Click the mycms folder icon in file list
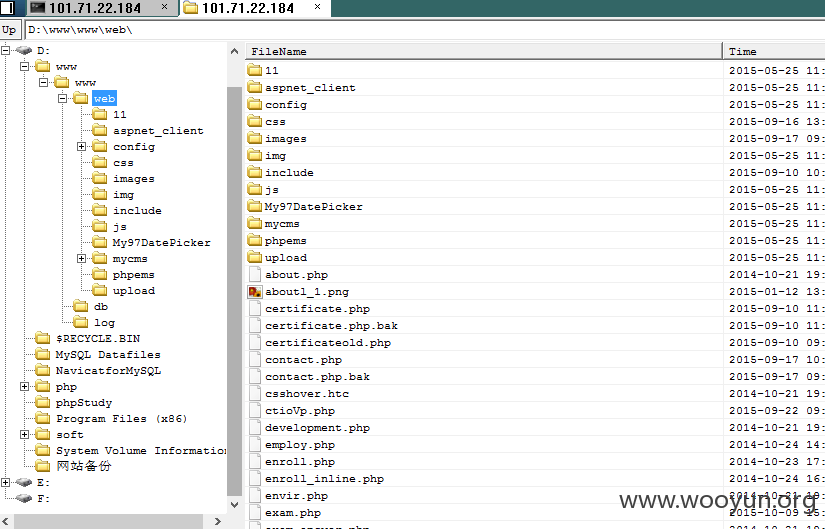 coord(255,223)
